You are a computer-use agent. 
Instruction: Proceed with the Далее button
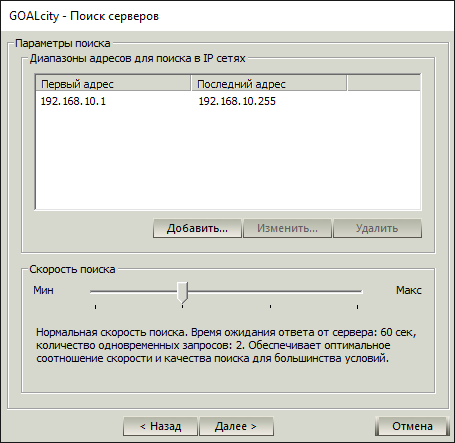point(236,426)
